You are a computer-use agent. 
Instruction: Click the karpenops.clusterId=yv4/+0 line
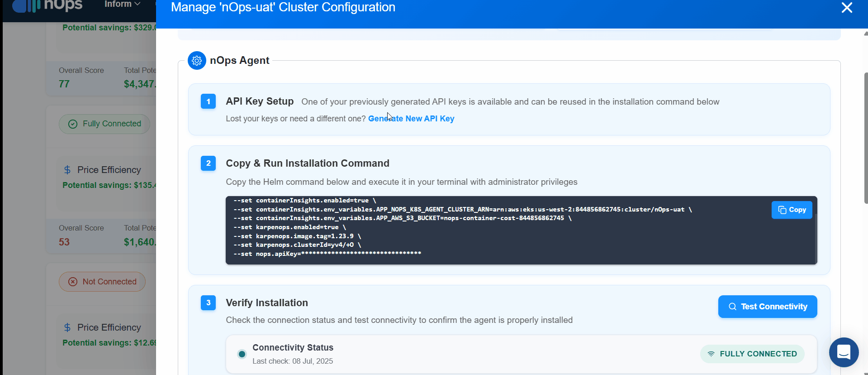coord(297,245)
